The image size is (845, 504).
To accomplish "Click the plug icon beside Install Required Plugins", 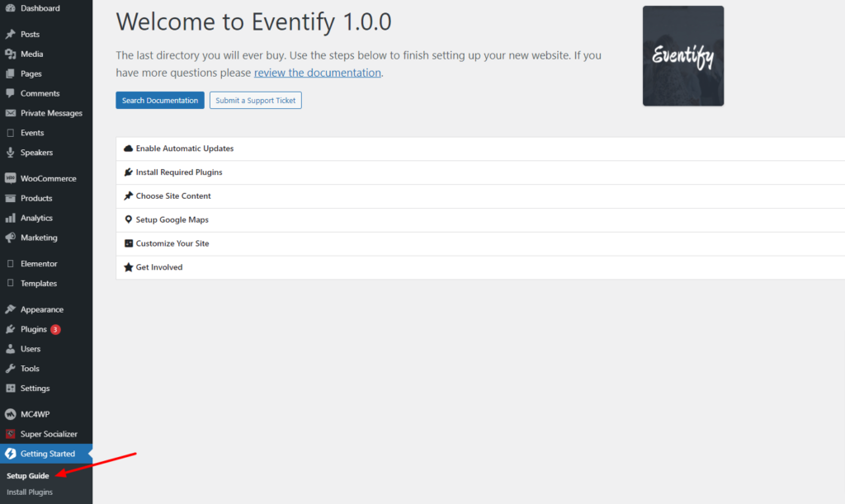I will click(x=128, y=172).
